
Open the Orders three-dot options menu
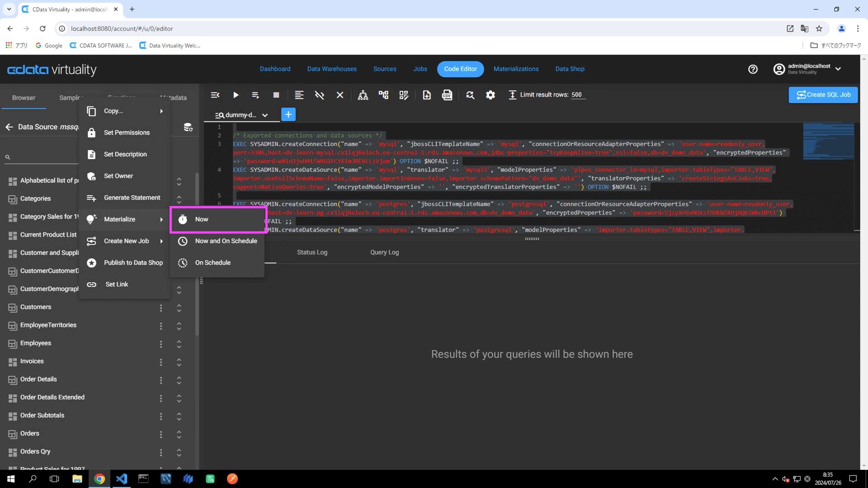coord(160,434)
